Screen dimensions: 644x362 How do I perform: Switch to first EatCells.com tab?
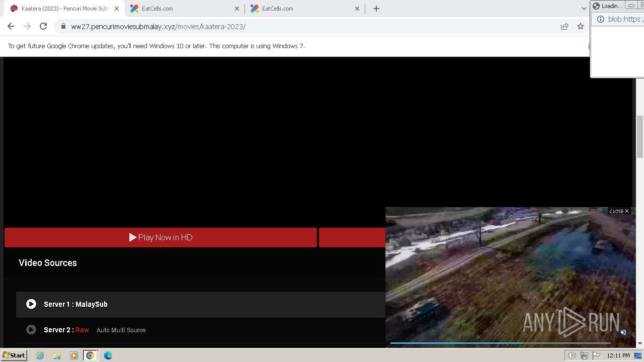(x=185, y=9)
